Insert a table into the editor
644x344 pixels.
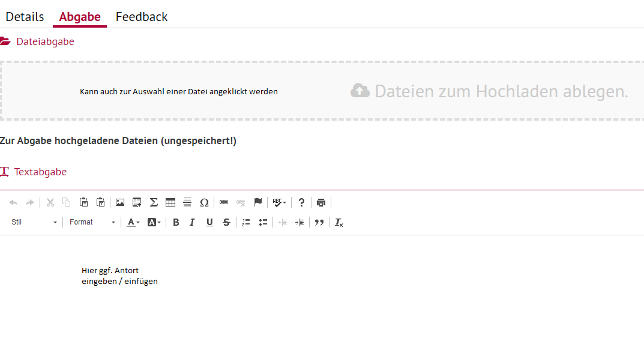pos(170,202)
